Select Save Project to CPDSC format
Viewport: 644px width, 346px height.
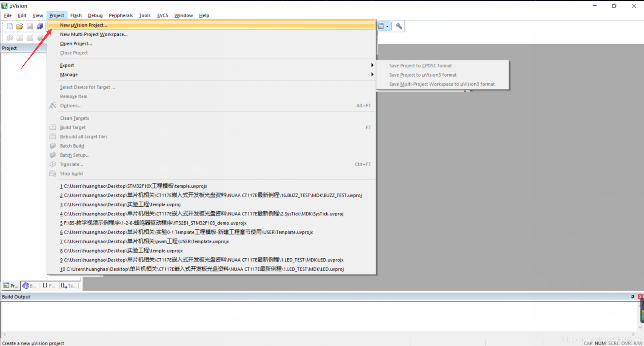coord(442,66)
